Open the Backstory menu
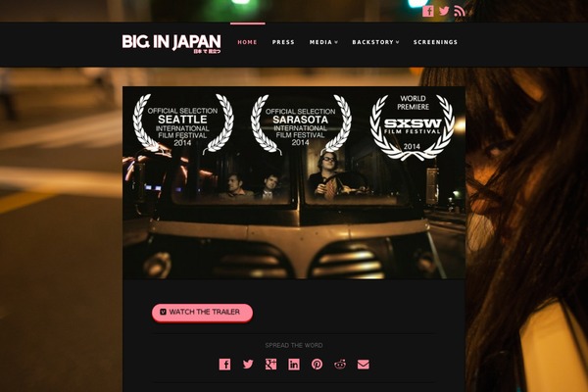This screenshot has width=588, height=392. [375, 42]
